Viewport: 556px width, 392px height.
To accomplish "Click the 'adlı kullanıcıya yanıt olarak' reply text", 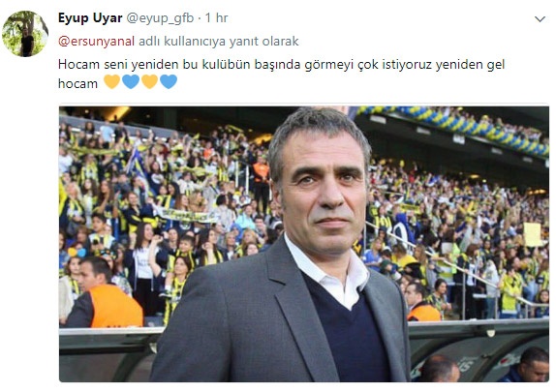I will coord(219,41).
